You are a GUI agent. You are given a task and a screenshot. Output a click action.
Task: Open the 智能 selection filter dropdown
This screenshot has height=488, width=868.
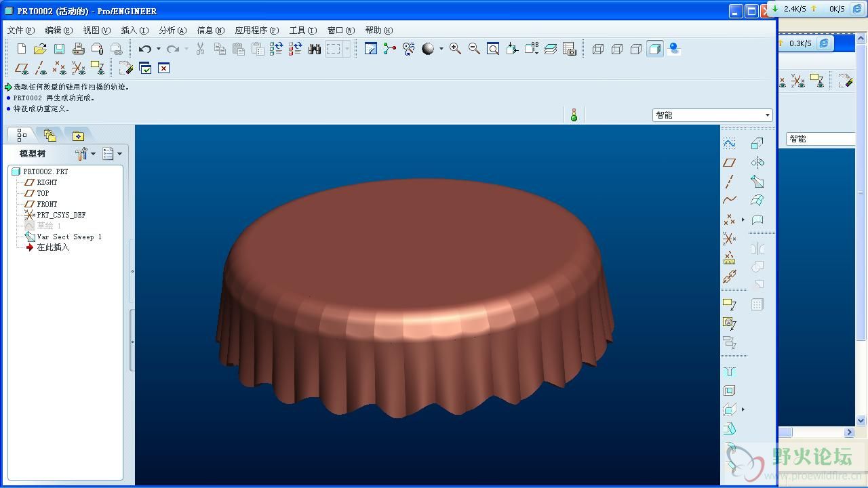(712, 115)
